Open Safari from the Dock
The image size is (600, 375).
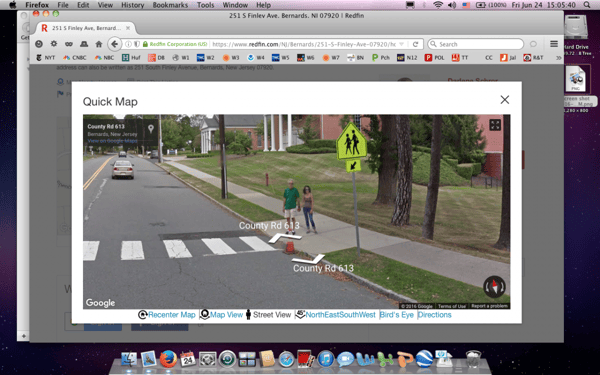tap(286, 359)
